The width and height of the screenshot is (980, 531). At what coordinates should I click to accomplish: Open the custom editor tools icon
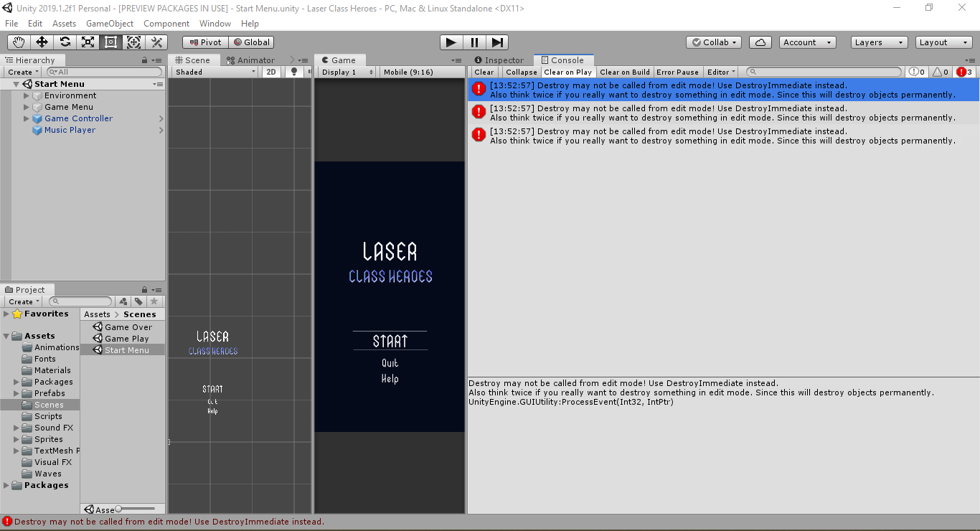click(x=156, y=42)
